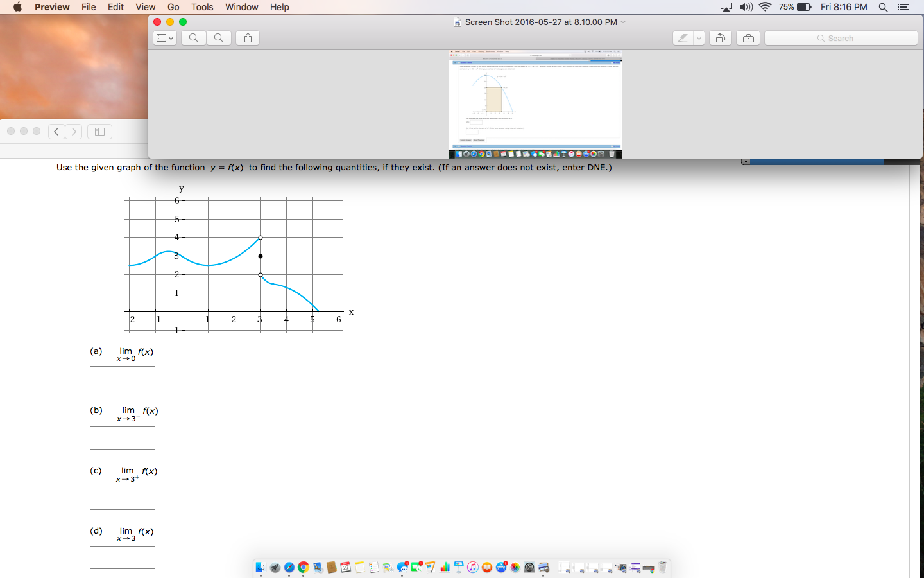Open the Markup toolbox icon

pos(748,38)
